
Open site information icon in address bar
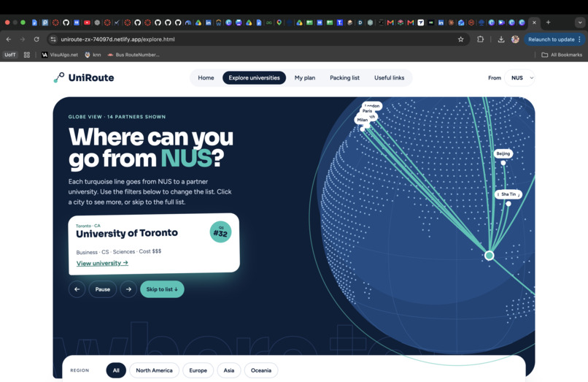(53, 39)
